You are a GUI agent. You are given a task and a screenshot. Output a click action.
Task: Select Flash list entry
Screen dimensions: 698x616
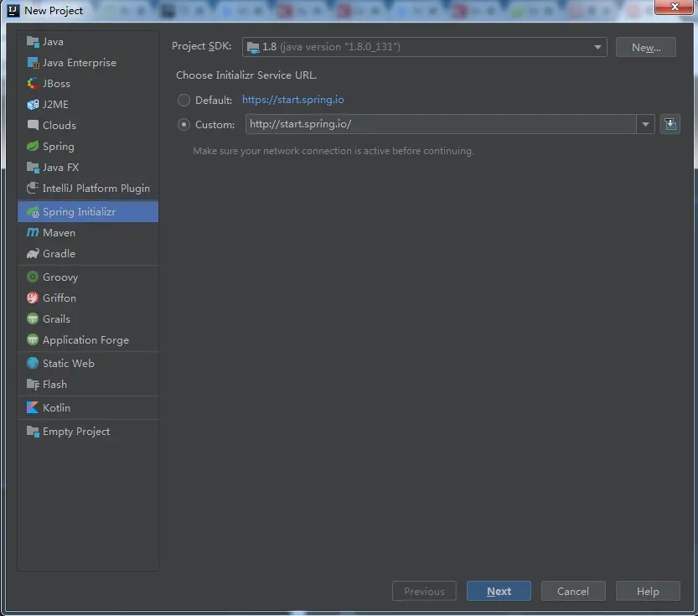click(x=88, y=385)
